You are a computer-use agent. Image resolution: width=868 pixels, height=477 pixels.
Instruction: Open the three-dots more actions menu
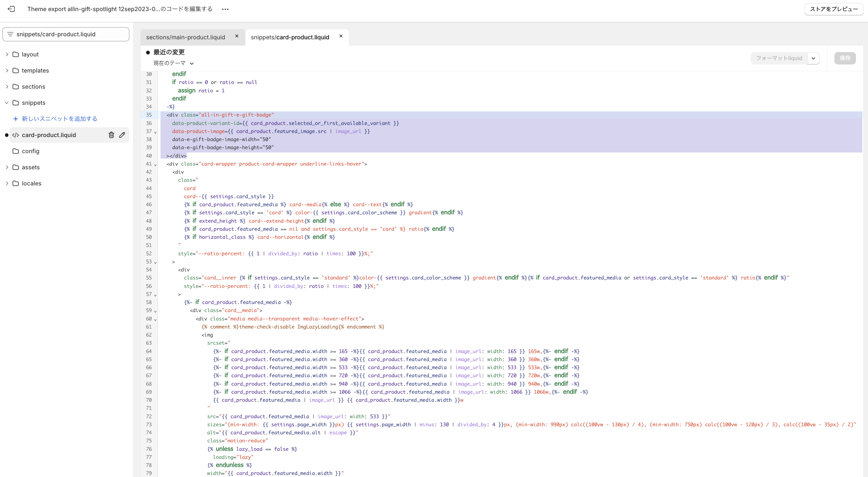(225, 9)
